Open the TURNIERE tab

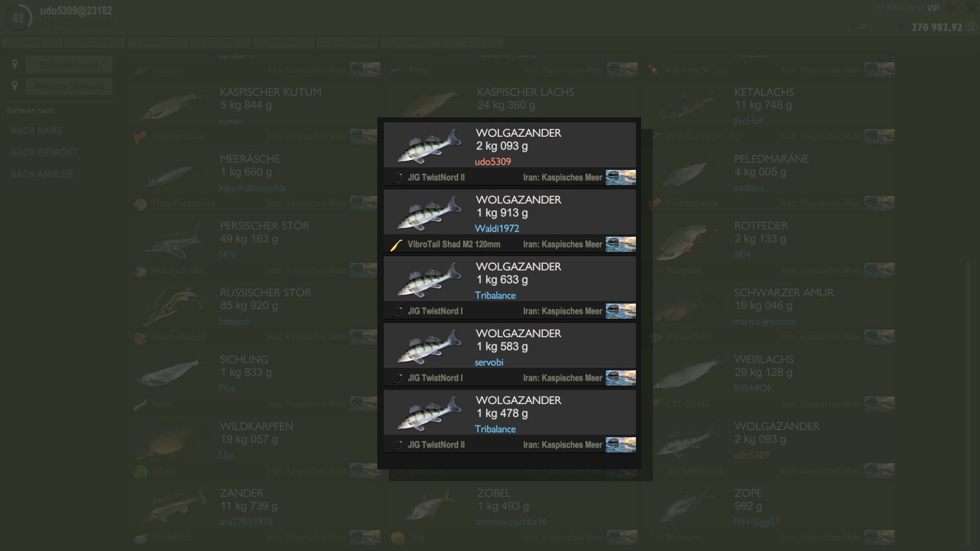410,42
